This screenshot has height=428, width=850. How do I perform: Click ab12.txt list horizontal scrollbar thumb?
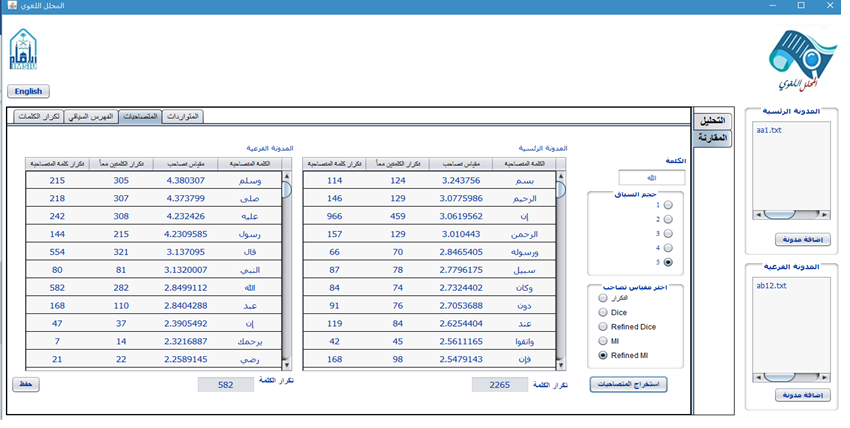click(780, 377)
